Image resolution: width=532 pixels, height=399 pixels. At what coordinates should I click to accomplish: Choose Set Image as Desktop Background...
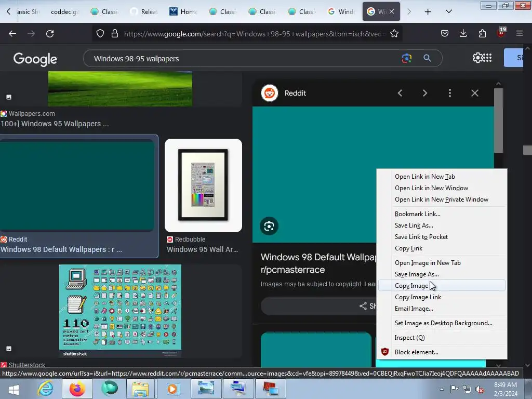point(442,323)
